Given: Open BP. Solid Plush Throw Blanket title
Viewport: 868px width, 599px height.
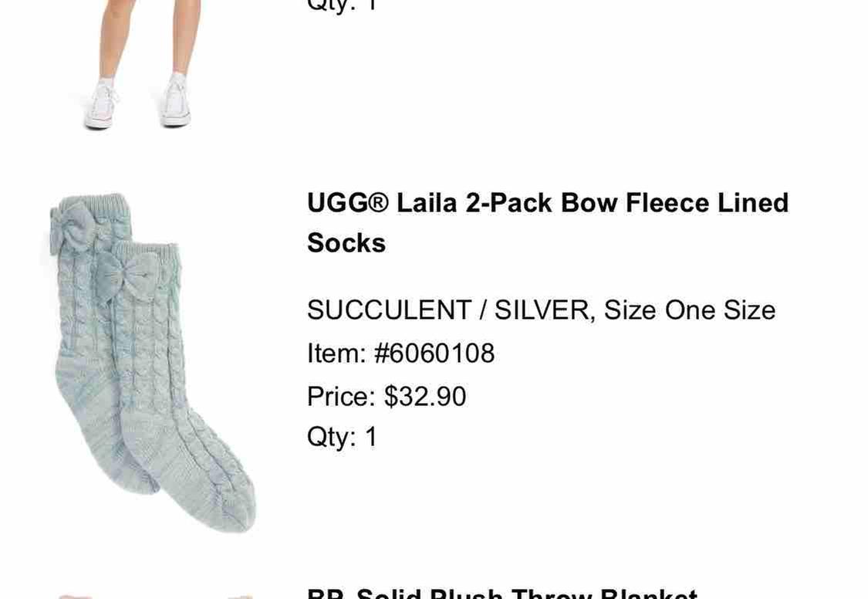Looking at the screenshot, I should (502, 593).
